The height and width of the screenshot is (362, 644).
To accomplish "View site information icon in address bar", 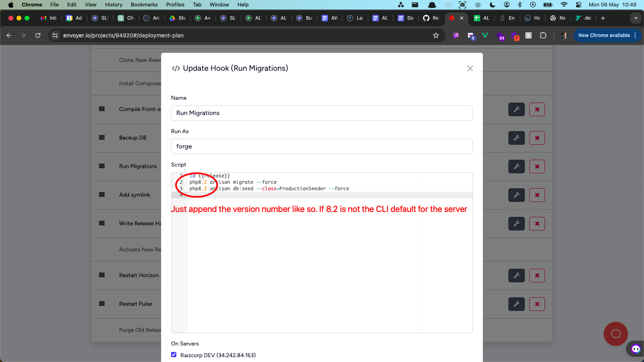I will coord(56,35).
